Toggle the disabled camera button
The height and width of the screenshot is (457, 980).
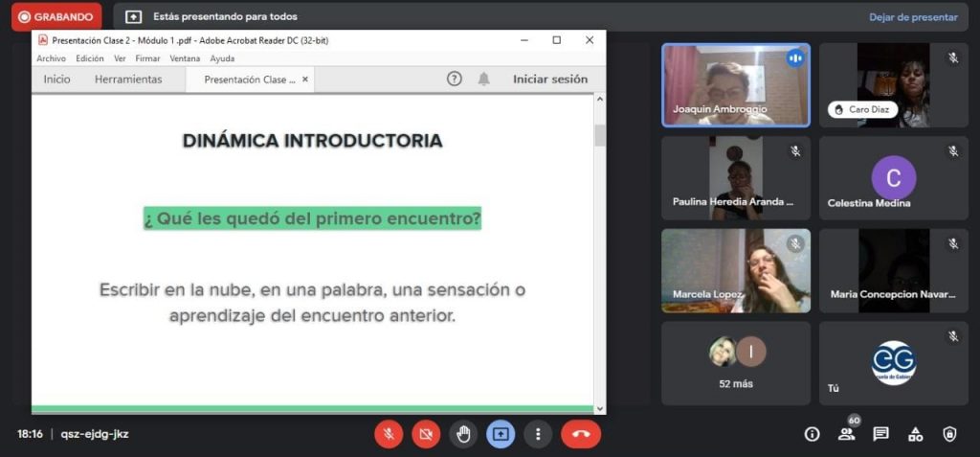pyautogui.click(x=426, y=434)
